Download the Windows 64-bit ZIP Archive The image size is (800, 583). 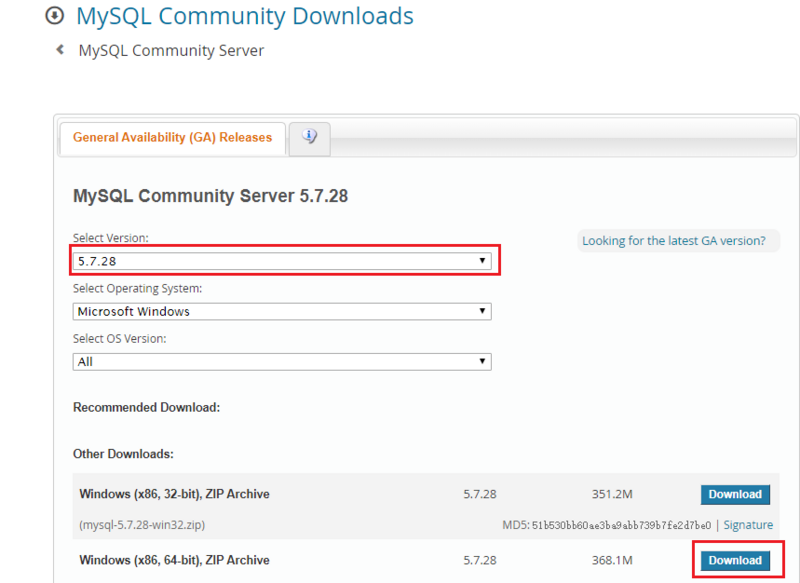(735, 560)
